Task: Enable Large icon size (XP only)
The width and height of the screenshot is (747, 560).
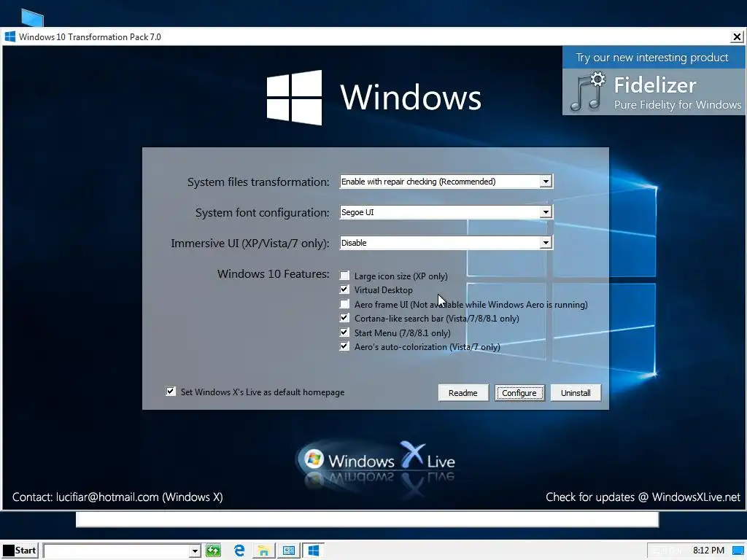Action: pos(344,276)
